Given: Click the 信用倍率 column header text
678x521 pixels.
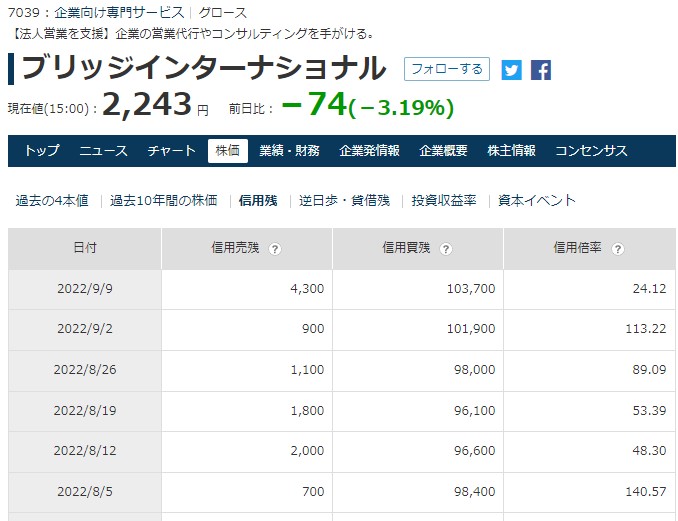Looking at the screenshot, I should pyautogui.click(x=577, y=248).
